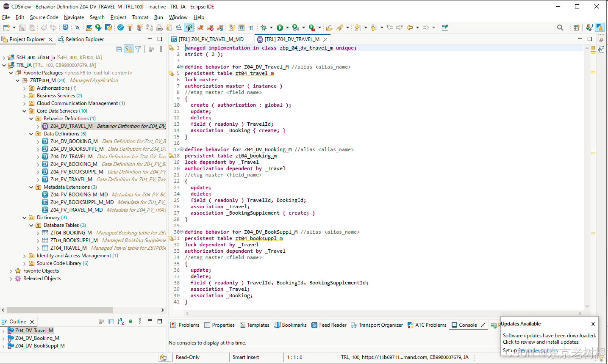Open the Run button's dropdown arrow
The image size is (608, 364).
[x=287, y=28]
